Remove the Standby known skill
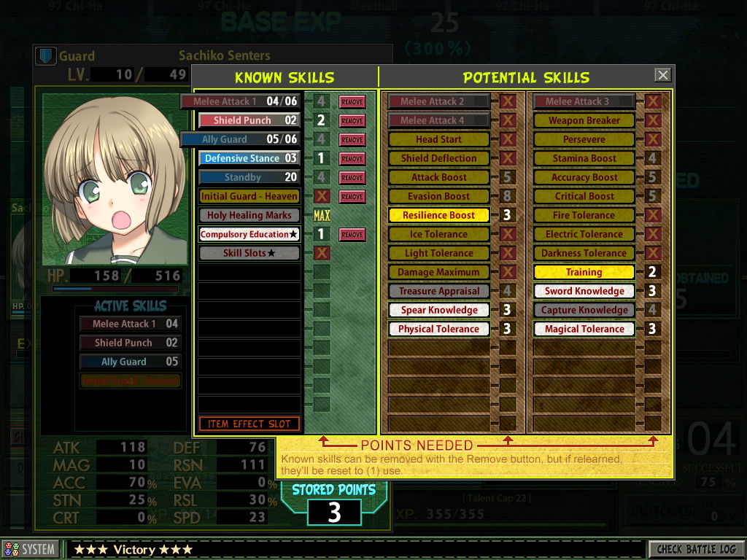Image resolution: width=747 pixels, height=560 pixels. pyautogui.click(x=352, y=178)
